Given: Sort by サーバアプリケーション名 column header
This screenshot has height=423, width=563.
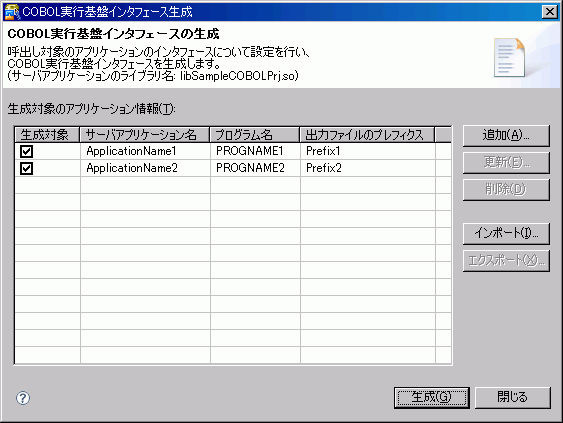Looking at the screenshot, I should pos(144,135).
